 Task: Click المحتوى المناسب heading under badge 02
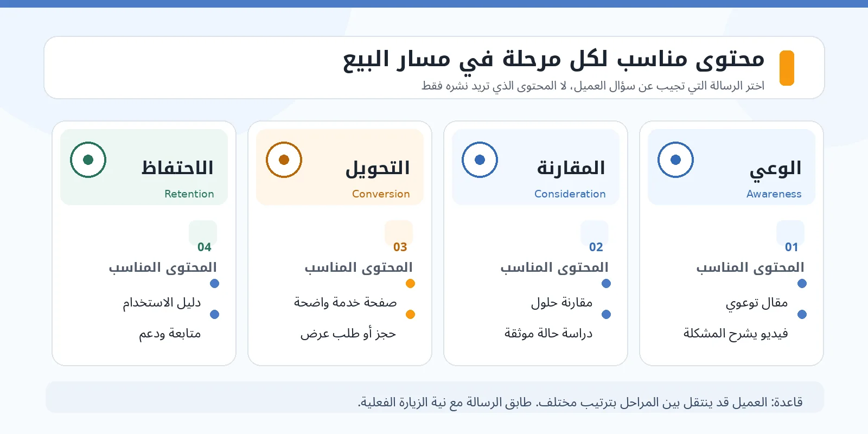[554, 267]
